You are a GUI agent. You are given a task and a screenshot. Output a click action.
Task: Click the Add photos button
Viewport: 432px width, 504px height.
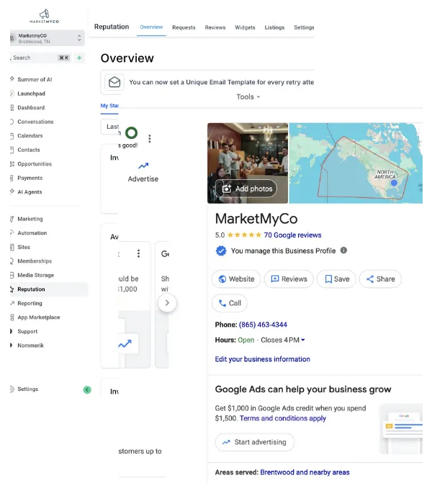coord(246,189)
